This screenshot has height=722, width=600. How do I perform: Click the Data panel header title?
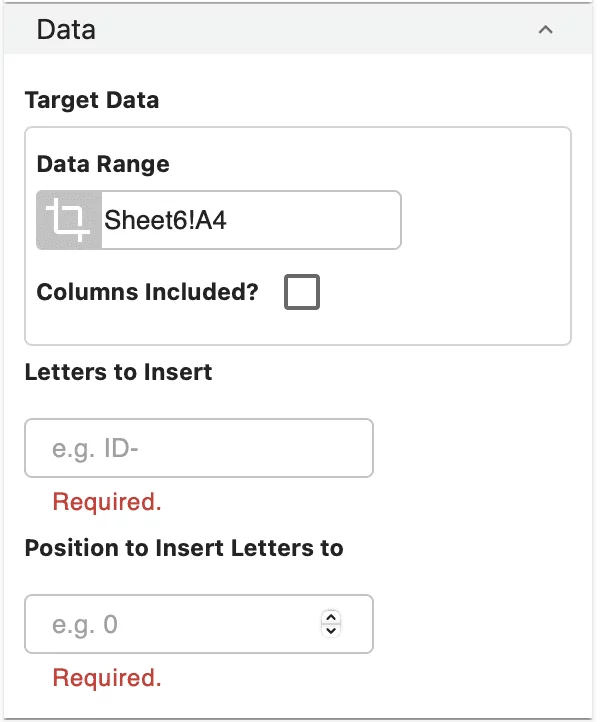tap(66, 29)
